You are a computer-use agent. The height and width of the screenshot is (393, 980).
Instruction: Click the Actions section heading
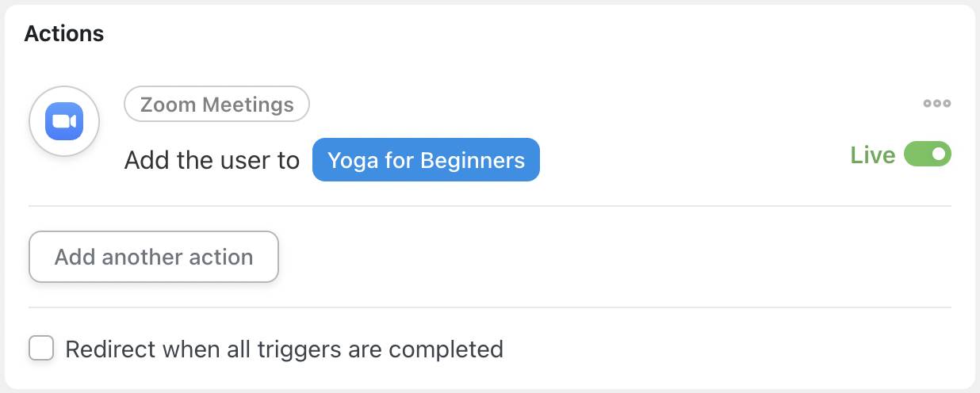pyautogui.click(x=64, y=34)
